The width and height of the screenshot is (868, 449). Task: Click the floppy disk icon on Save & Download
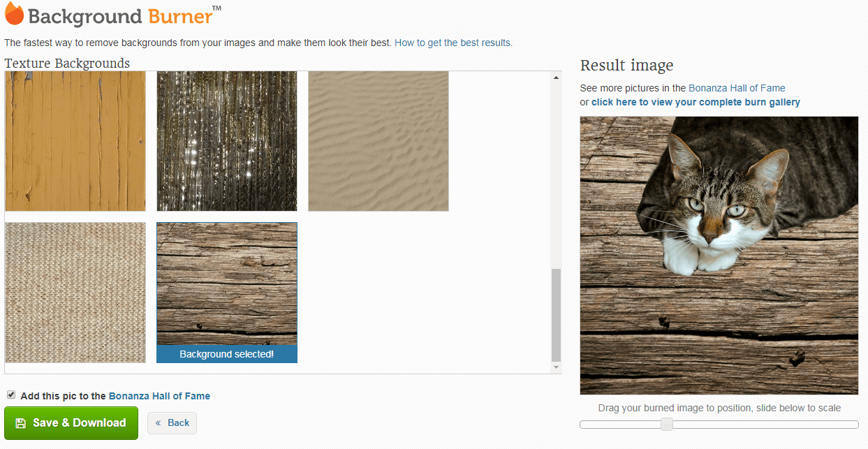pyautogui.click(x=20, y=423)
